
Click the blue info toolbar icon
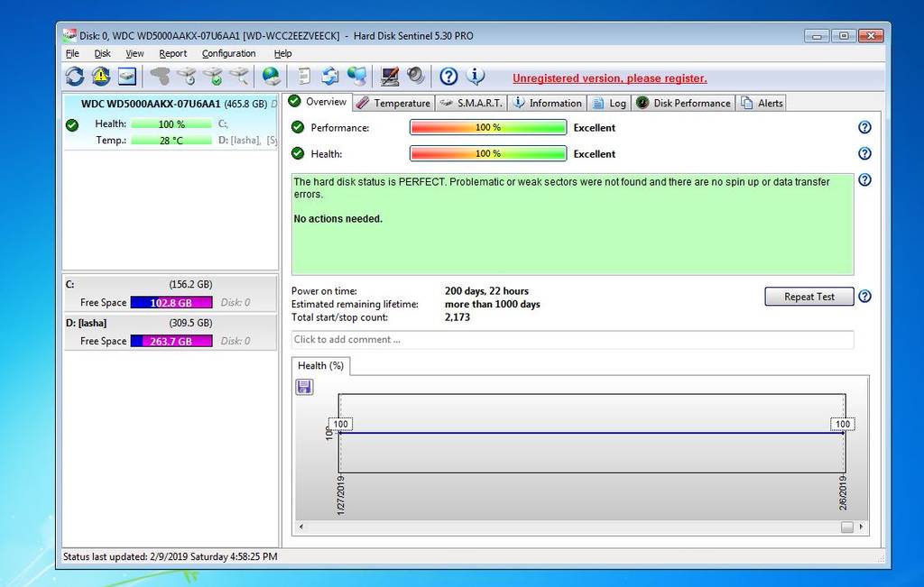click(475, 77)
